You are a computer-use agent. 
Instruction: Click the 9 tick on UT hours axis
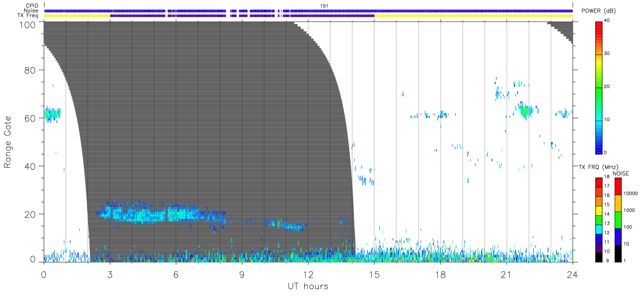242,274
